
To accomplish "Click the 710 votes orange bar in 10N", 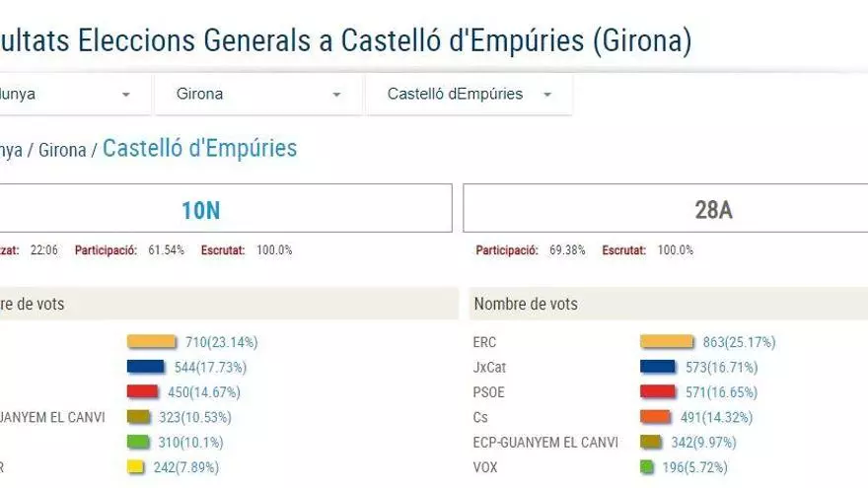I will [x=154, y=342].
